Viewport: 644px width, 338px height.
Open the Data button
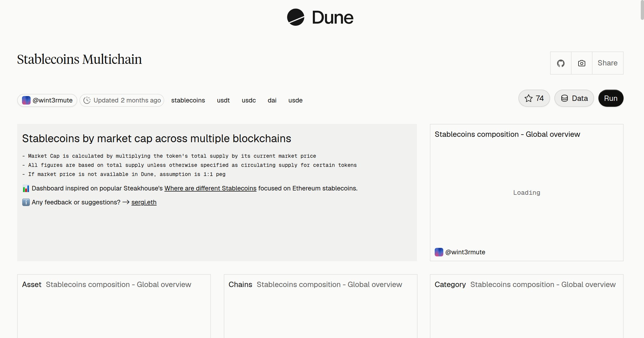click(574, 98)
